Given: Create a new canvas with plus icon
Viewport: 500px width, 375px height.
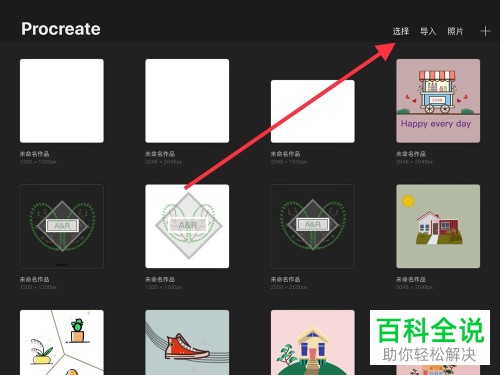Looking at the screenshot, I should 485,31.
